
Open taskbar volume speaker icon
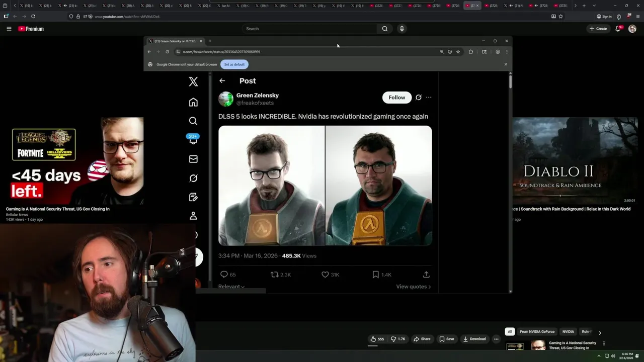click(613, 356)
